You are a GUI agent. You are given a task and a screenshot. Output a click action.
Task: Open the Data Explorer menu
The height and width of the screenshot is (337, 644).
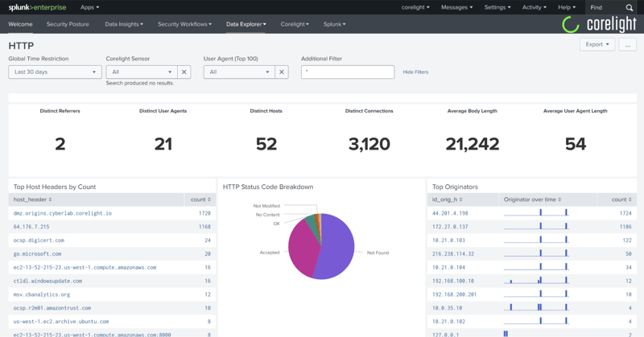246,24
